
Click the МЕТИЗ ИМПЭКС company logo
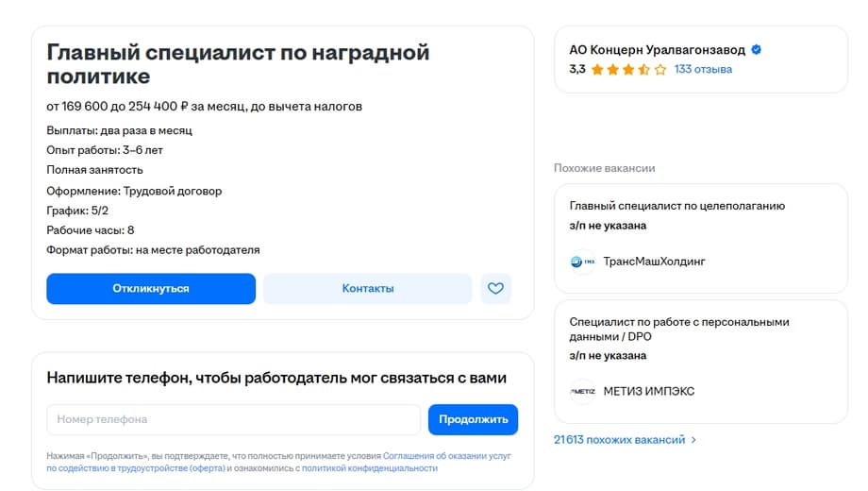[x=582, y=392]
